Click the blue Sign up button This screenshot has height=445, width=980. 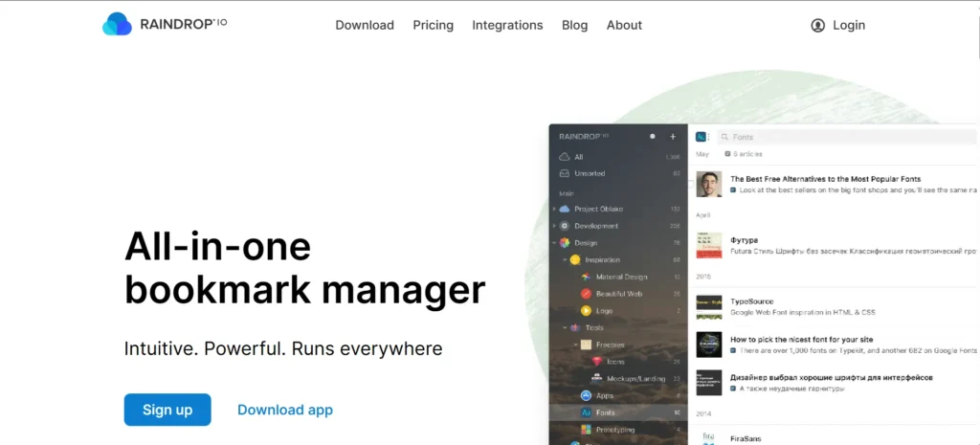click(x=167, y=410)
